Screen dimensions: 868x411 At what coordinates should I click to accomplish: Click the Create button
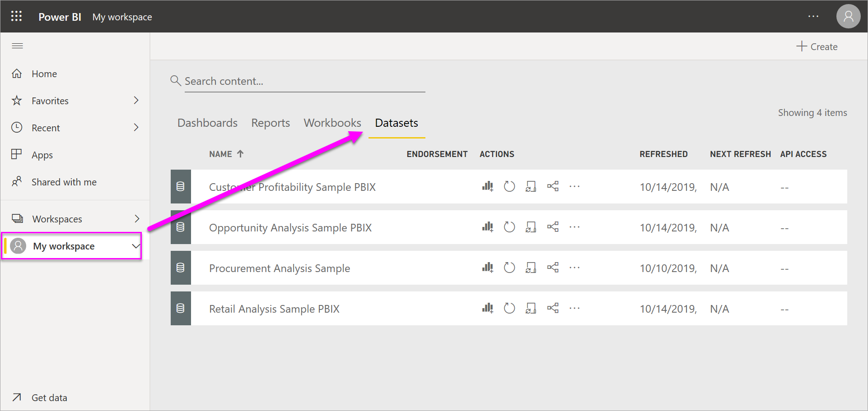pos(817,46)
